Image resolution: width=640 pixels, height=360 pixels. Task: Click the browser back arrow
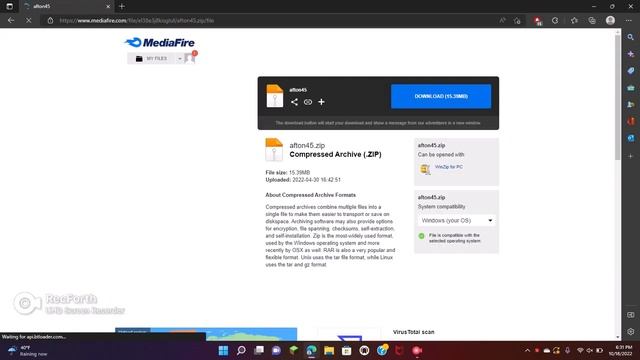11,20
